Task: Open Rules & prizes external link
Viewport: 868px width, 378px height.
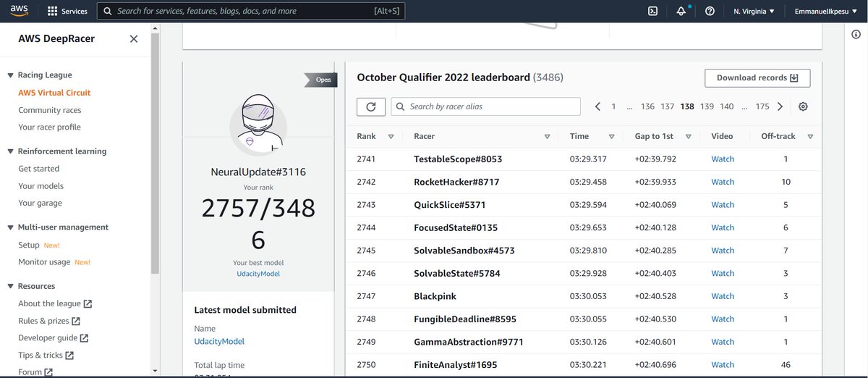Action: click(x=49, y=321)
